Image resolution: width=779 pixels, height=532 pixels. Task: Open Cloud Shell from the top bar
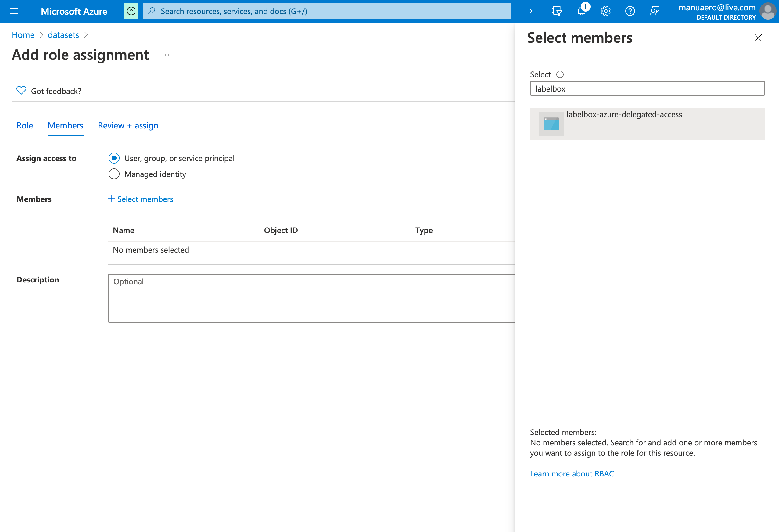point(532,11)
